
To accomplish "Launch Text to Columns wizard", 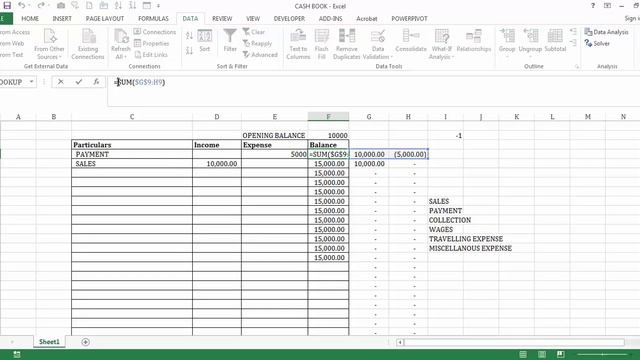I will click(298, 44).
